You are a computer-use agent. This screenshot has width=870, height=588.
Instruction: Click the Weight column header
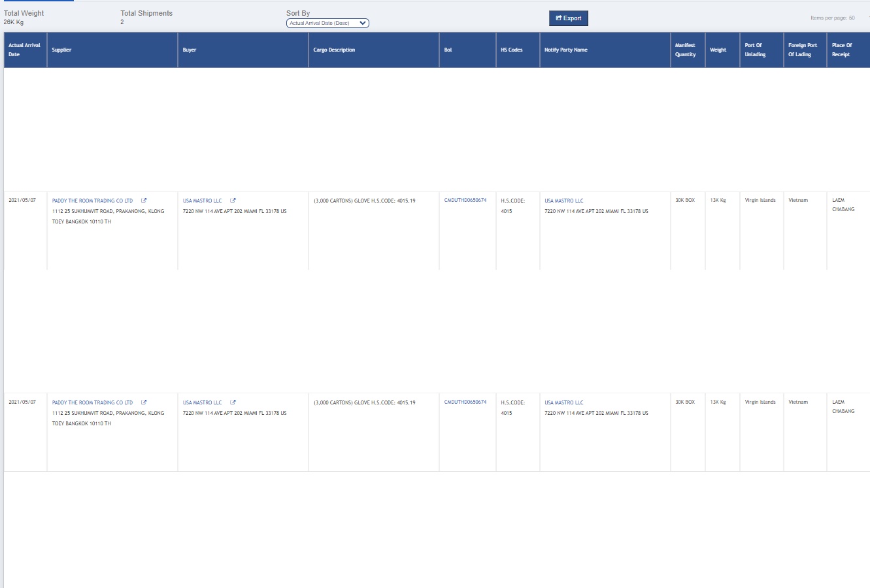click(x=718, y=50)
